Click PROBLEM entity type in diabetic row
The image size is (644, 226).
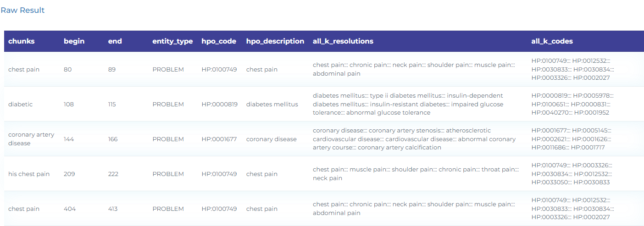tap(168, 105)
